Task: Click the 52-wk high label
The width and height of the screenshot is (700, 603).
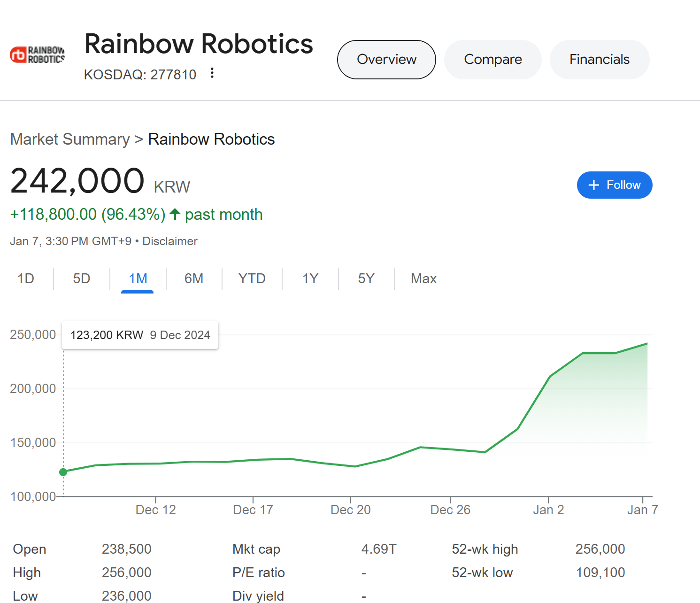Action: click(x=485, y=549)
